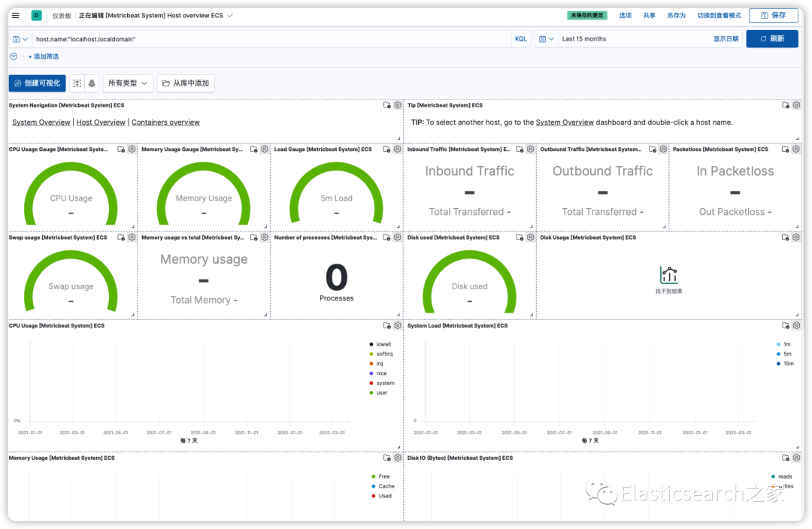This screenshot has width=812, height=529.
Task: Open the saved query dropdown by search bar
Action: (x=20, y=39)
